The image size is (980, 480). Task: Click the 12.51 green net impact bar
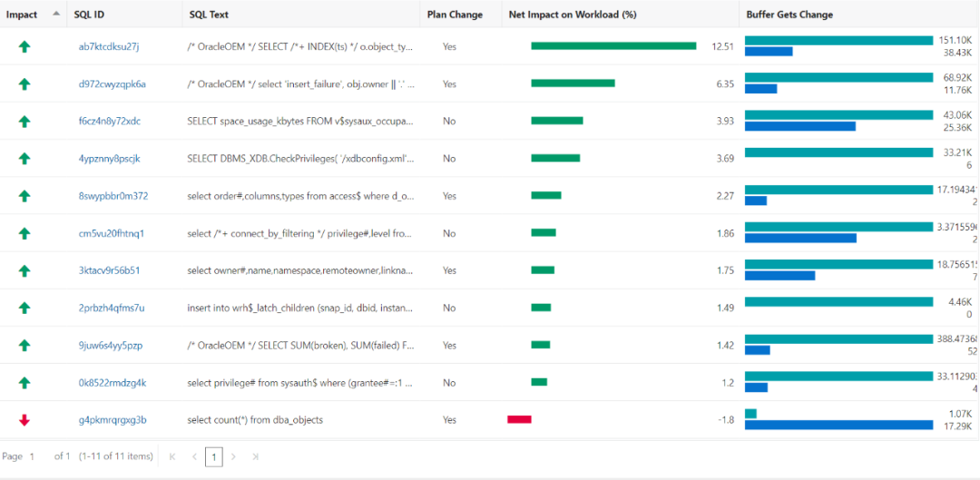(613, 46)
